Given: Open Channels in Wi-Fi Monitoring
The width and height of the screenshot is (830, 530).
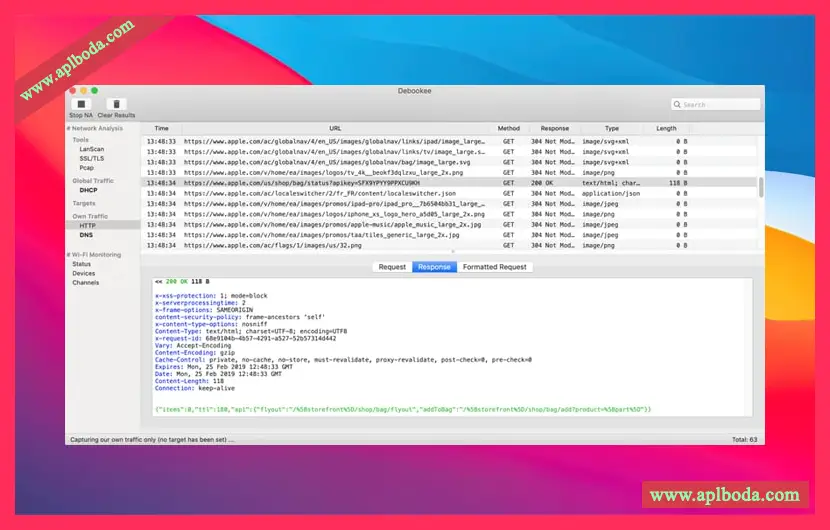Looking at the screenshot, I should [86, 283].
